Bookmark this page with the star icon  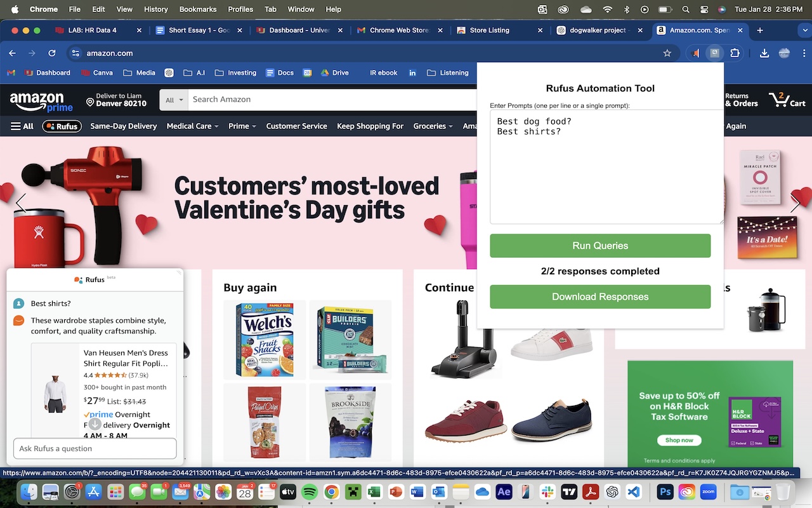click(667, 53)
